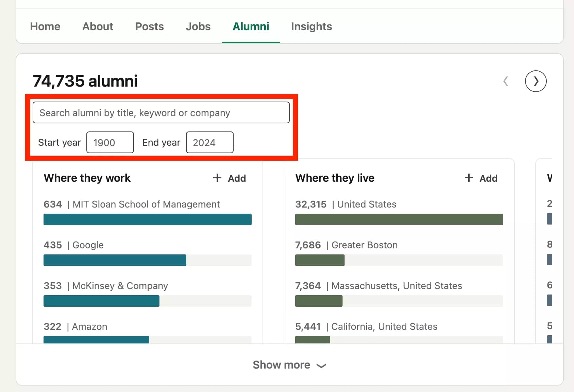Advance the carousel with the right arrow
Viewport: 574px width, 392px height.
536,81
